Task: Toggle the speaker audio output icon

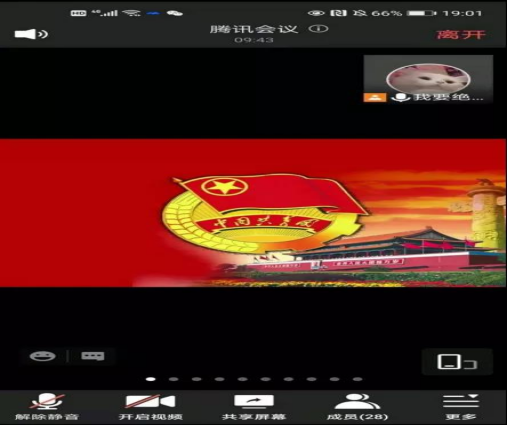Action: (x=31, y=34)
